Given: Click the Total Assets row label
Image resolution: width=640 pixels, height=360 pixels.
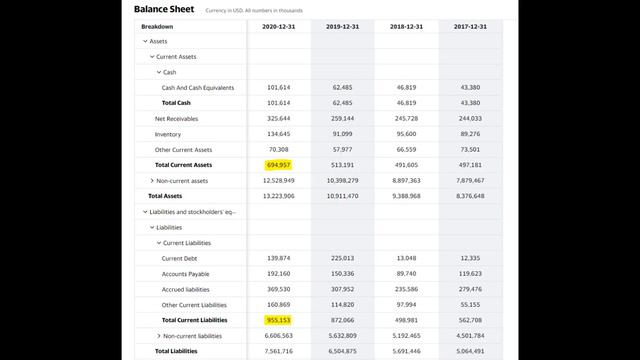Looking at the screenshot, I should [165, 196].
